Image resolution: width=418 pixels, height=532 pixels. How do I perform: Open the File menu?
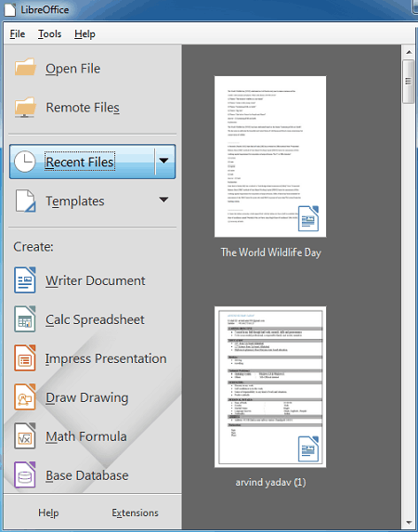tap(18, 34)
